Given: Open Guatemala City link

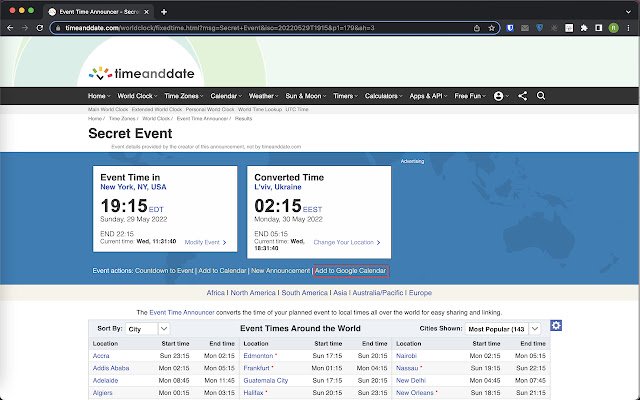Looking at the screenshot, I should coord(266,380).
